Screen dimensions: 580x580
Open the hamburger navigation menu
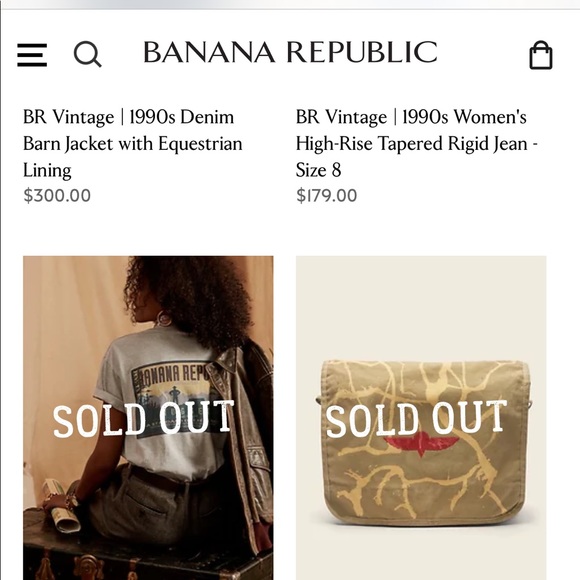(32, 55)
